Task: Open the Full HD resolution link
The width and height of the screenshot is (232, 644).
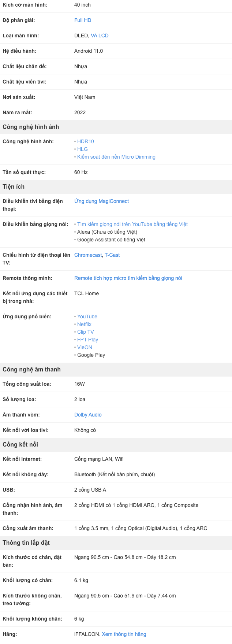Action: point(83,20)
